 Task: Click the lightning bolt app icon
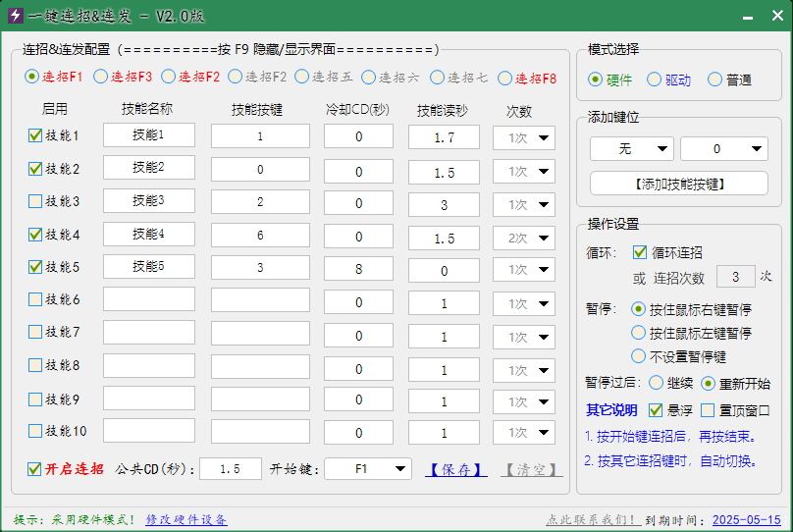[x=15, y=17]
